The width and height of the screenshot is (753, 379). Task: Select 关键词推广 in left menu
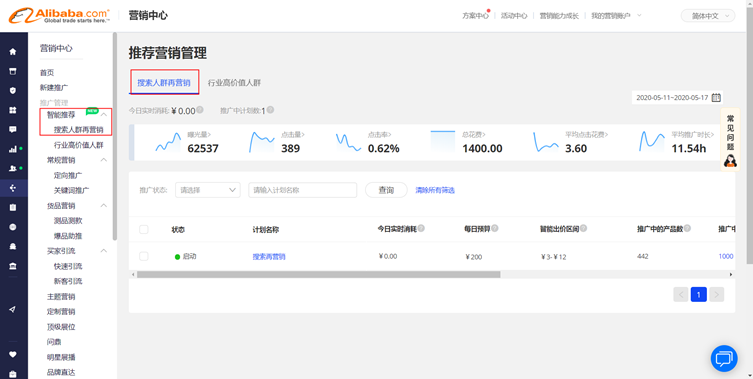point(71,190)
